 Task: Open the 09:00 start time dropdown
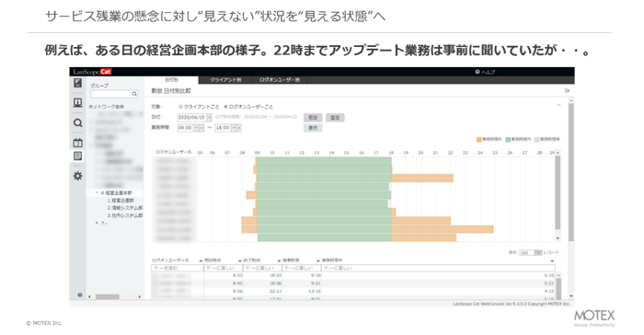pos(196,128)
